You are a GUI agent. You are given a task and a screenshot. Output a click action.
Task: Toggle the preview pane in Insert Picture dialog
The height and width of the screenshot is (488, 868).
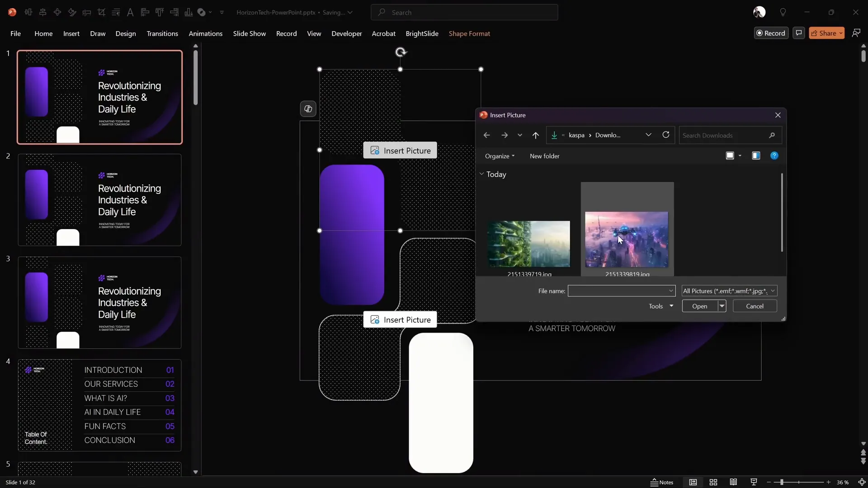coord(756,155)
